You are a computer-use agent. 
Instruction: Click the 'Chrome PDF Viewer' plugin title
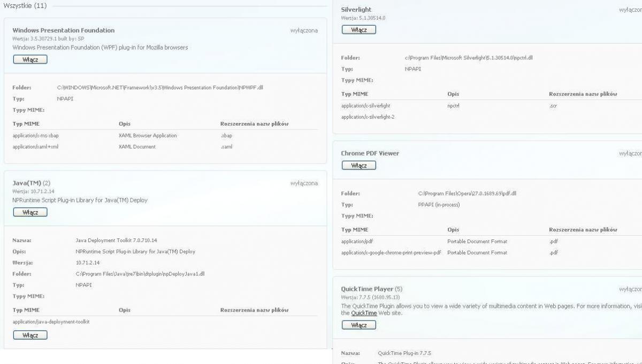(x=370, y=153)
